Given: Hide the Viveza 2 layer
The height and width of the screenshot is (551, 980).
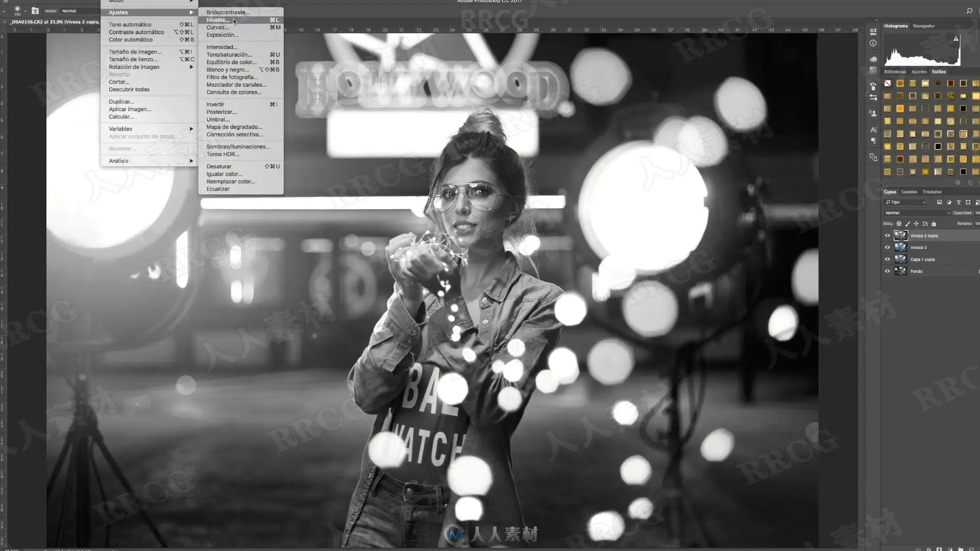Looking at the screenshot, I should click(887, 247).
